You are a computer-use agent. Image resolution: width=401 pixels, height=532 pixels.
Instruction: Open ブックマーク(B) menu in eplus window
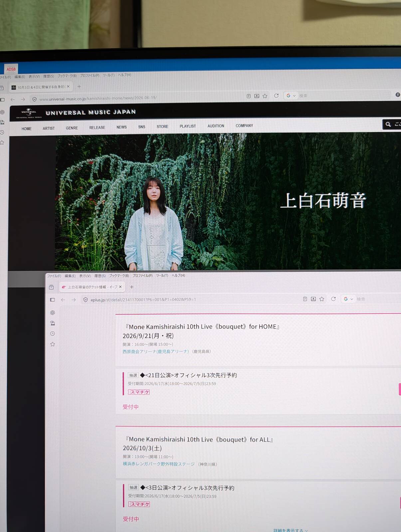(x=119, y=276)
